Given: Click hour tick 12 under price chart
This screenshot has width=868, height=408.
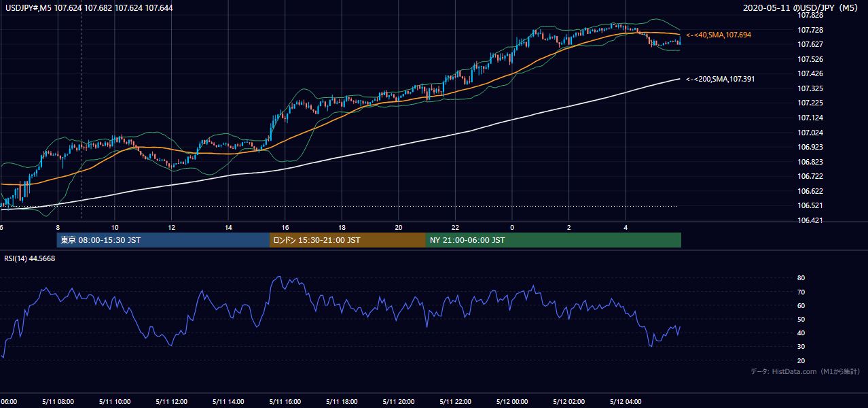Looking at the screenshot, I should tap(171, 228).
